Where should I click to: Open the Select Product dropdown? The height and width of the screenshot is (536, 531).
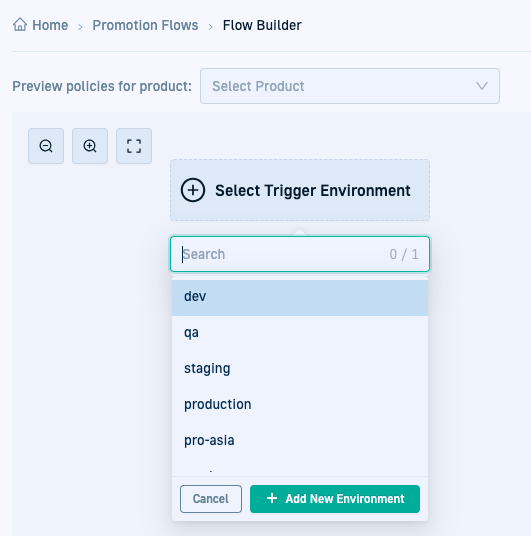pyautogui.click(x=350, y=86)
